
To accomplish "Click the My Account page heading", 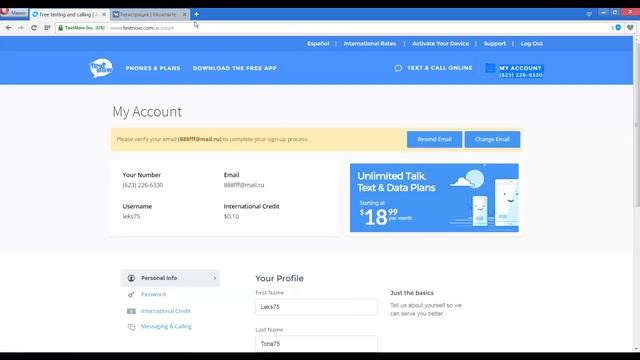I will (x=147, y=112).
